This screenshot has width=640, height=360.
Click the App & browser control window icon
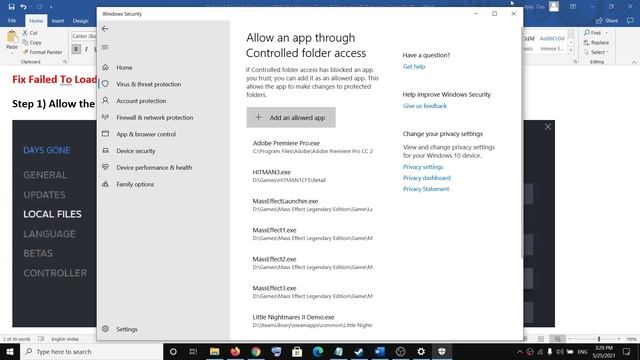coord(105,133)
